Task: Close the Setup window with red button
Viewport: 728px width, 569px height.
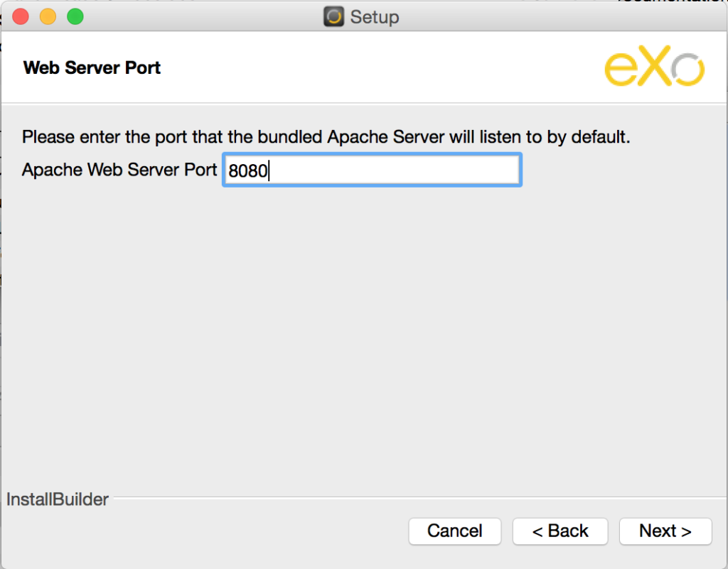Action: (x=21, y=16)
